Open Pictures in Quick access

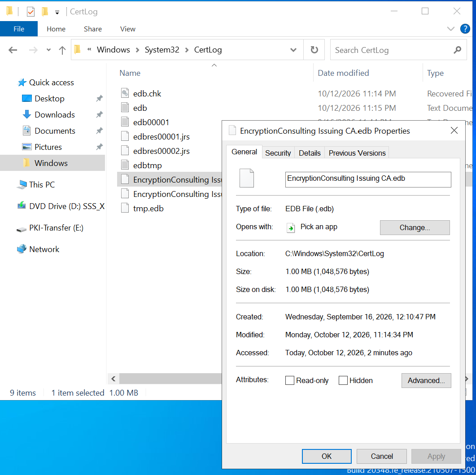pos(48,147)
